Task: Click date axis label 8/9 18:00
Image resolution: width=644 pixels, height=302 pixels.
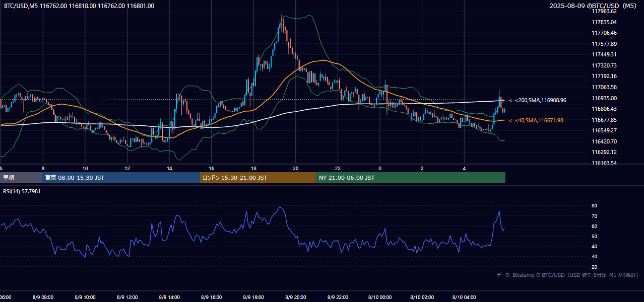Action: click(x=253, y=297)
